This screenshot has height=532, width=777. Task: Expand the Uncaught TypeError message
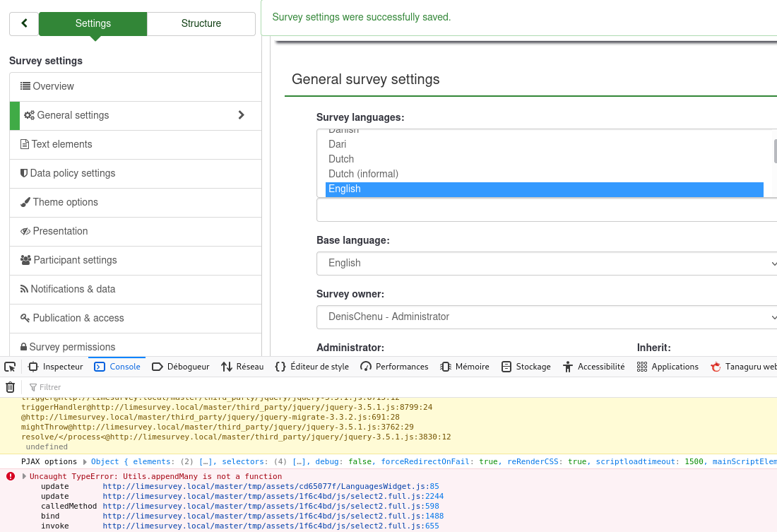pos(25,477)
